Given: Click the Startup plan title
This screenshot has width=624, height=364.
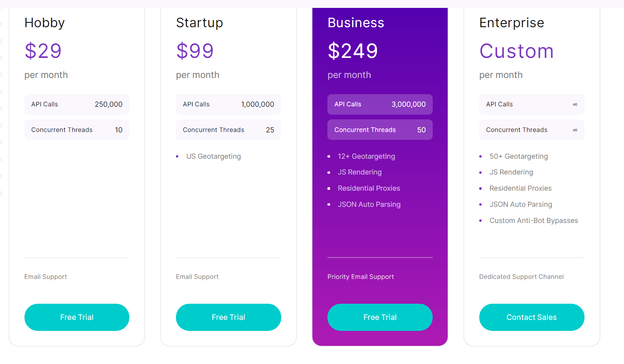Looking at the screenshot, I should pos(200,23).
